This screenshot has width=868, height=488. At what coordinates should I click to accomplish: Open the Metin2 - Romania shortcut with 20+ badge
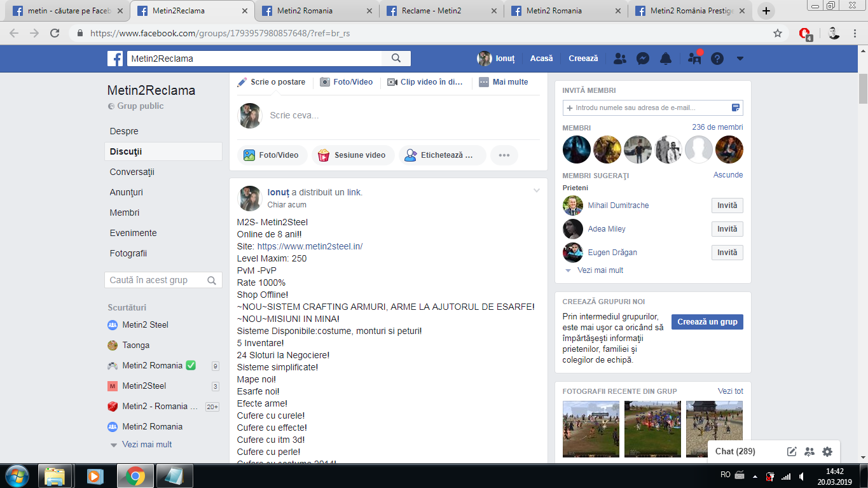coord(160,406)
